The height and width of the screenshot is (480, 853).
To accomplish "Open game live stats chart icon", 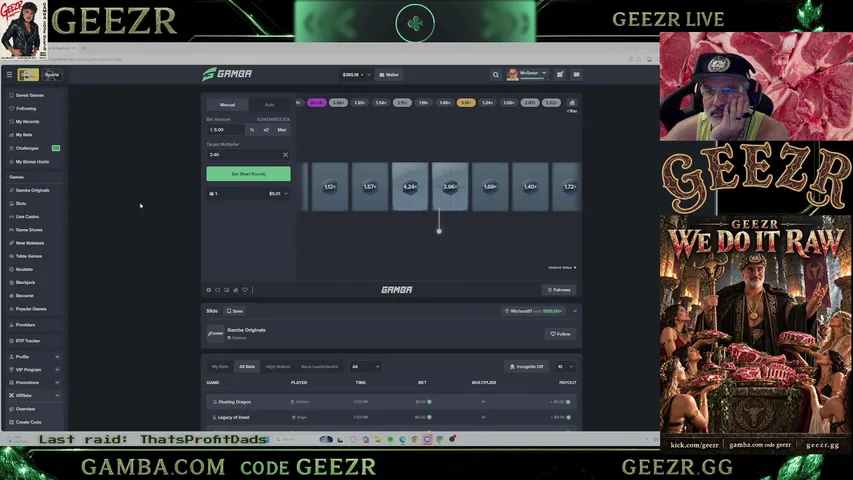I will pos(236,290).
